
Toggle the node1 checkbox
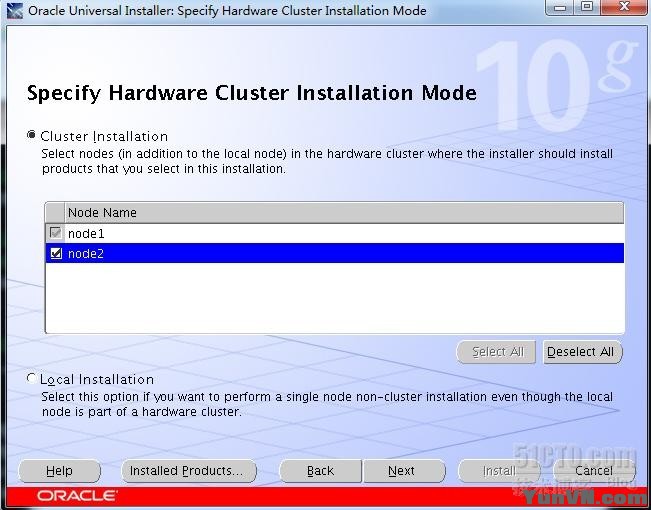56,233
